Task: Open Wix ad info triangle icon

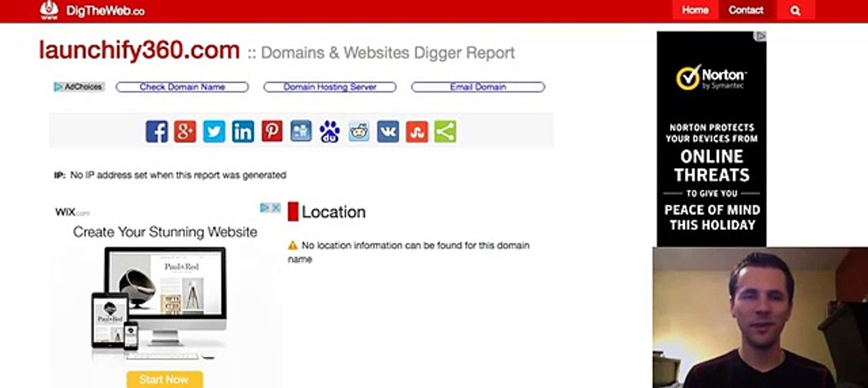Action: coord(265,207)
